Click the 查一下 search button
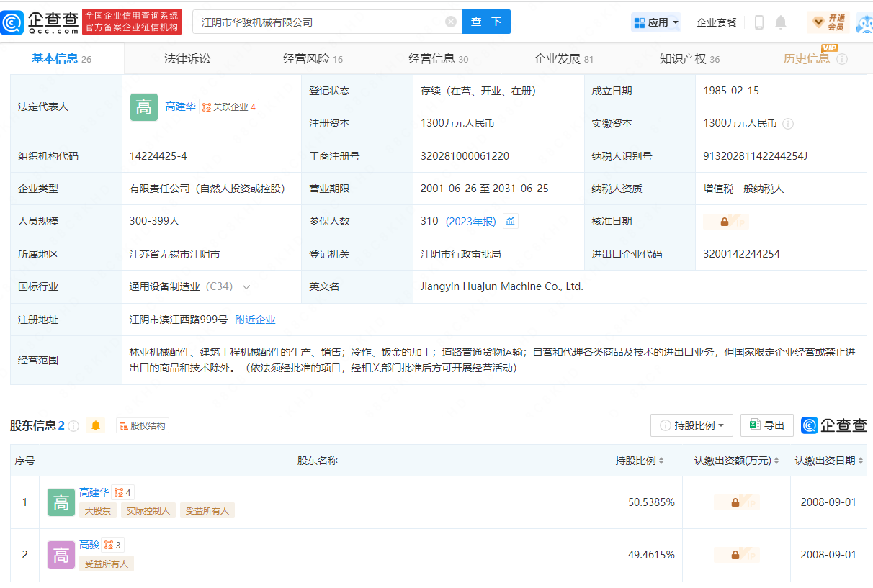This screenshot has width=873, height=588. click(x=485, y=22)
